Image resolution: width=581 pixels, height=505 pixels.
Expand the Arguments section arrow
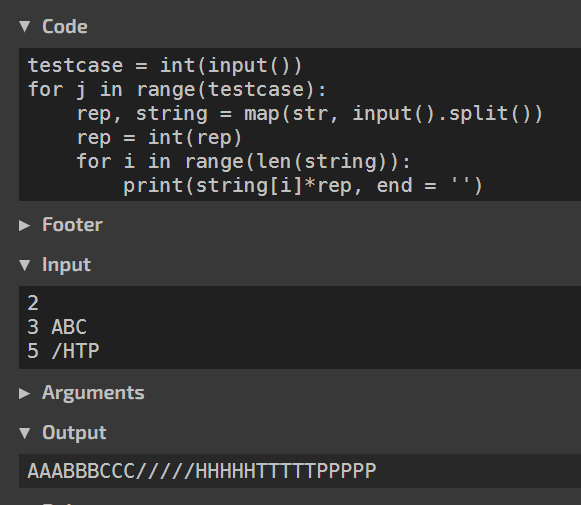coord(24,393)
